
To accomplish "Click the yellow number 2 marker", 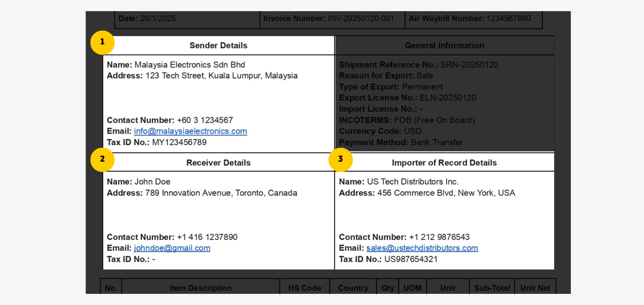I will 102,160.
